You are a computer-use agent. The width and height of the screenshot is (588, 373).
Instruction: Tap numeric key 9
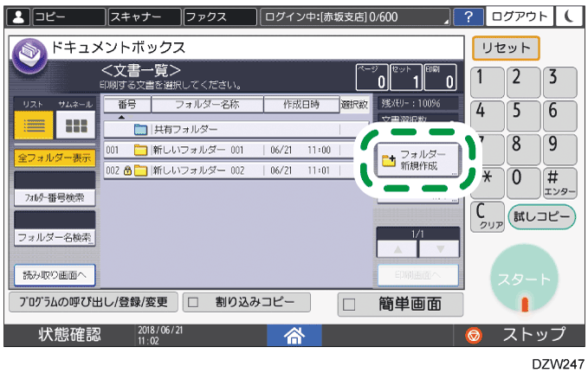(x=559, y=149)
